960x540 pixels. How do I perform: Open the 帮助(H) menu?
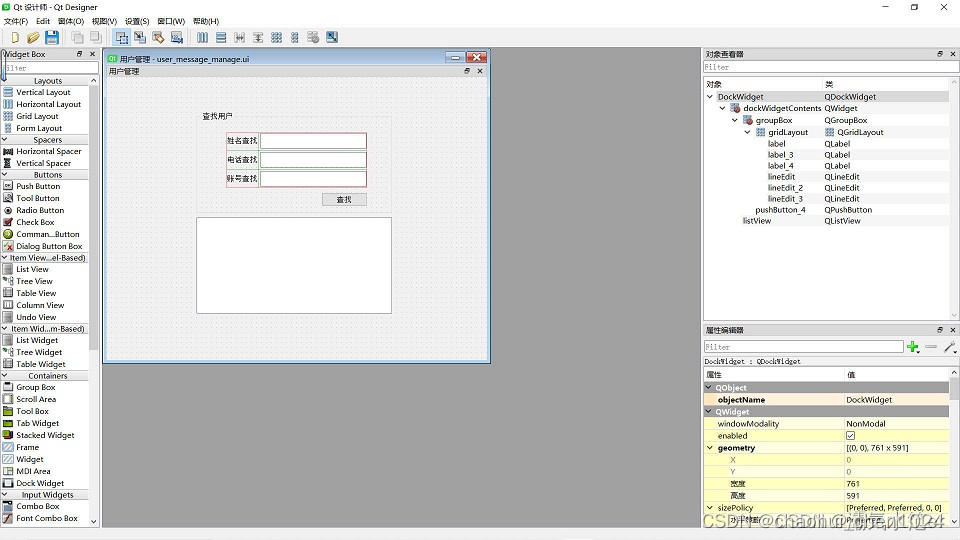coord(206,21)
